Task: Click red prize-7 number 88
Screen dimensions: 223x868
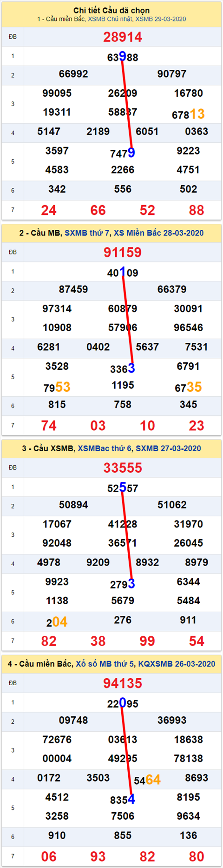Action: coord(197,210)
